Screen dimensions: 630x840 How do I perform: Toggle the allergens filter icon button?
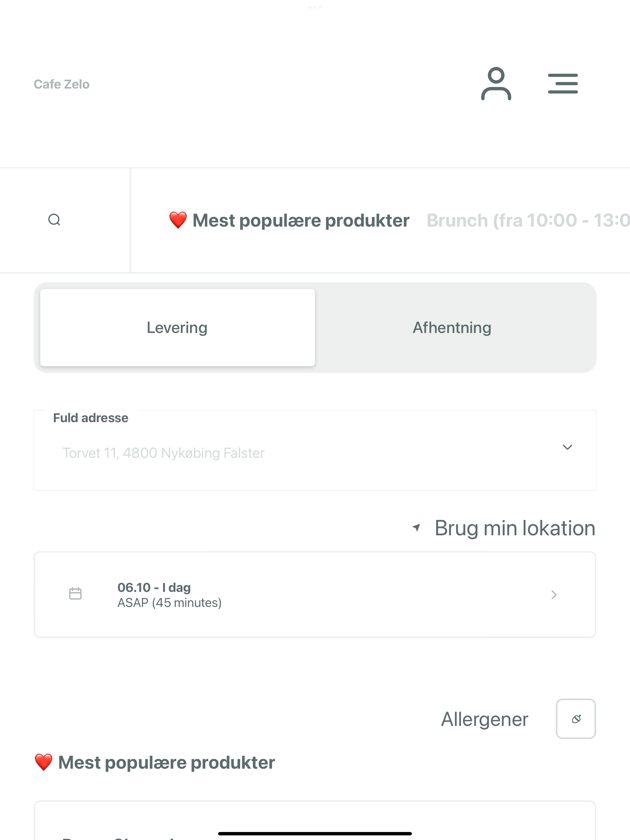pyautogui.click(x=576, y=719)
